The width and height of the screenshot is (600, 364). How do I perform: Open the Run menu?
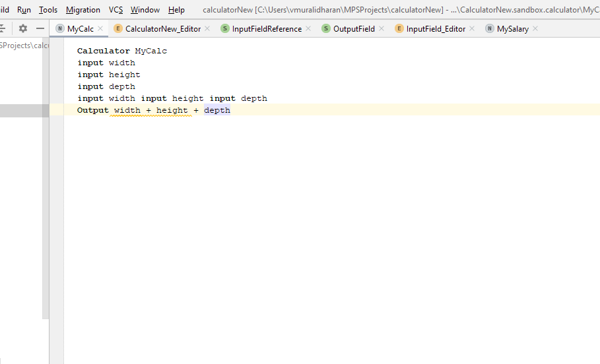coord(24,10)
